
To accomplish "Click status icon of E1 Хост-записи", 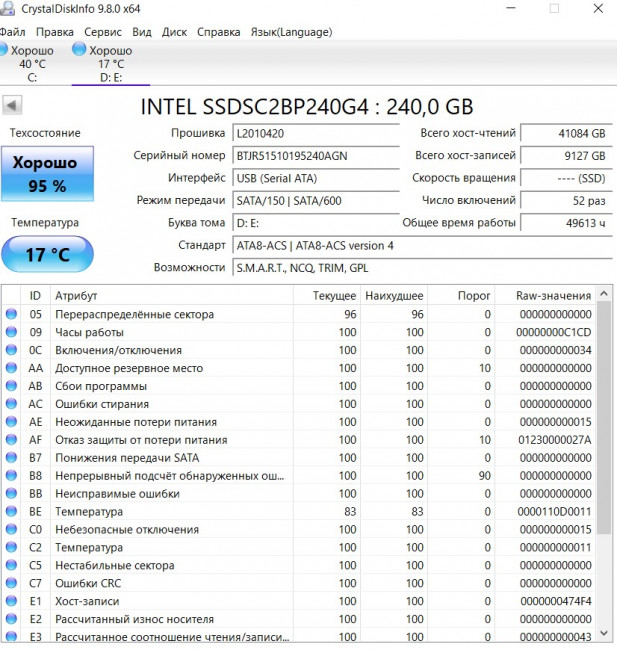I will tap(11, 601).
